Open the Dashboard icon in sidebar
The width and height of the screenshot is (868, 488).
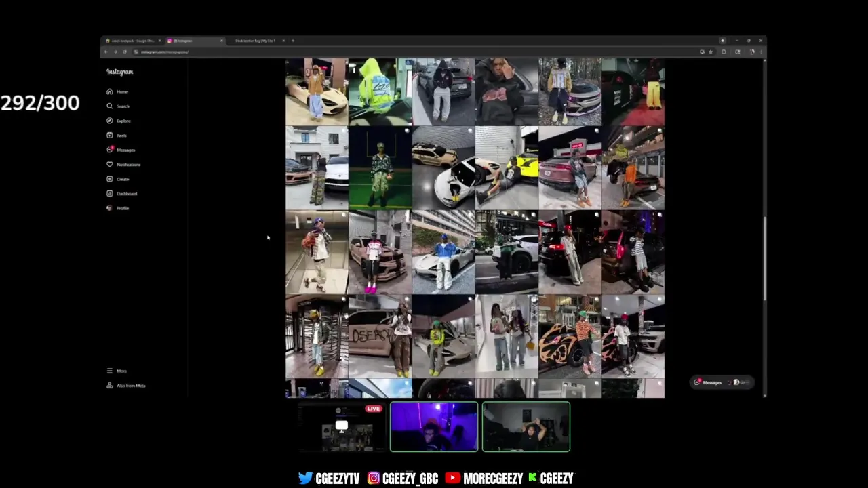[x=109, y=193]
